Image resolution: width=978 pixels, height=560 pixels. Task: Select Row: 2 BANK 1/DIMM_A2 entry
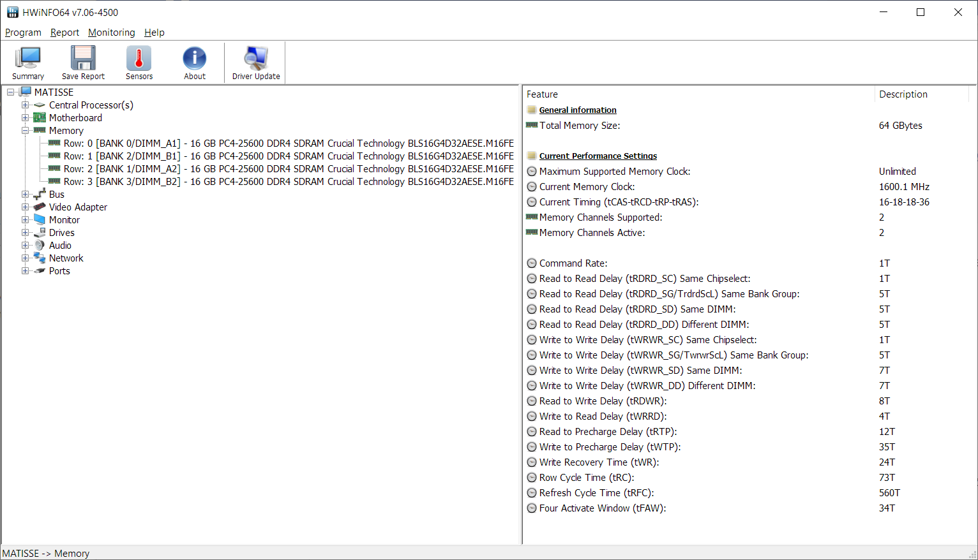tap(289, 168)
